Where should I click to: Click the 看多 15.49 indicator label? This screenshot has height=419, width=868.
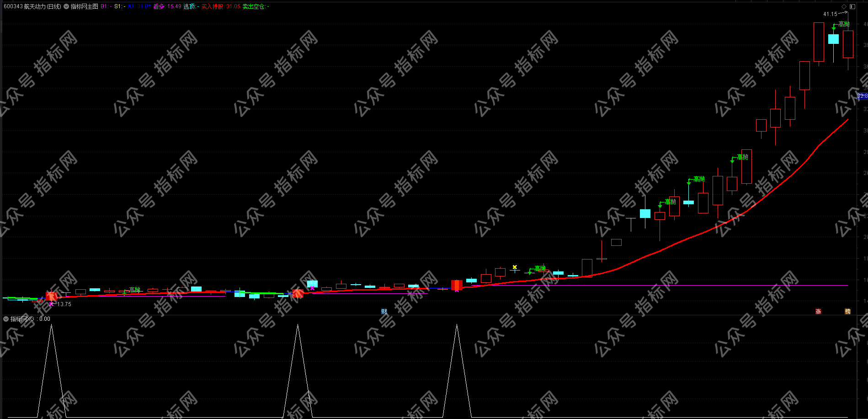point(167,6)
